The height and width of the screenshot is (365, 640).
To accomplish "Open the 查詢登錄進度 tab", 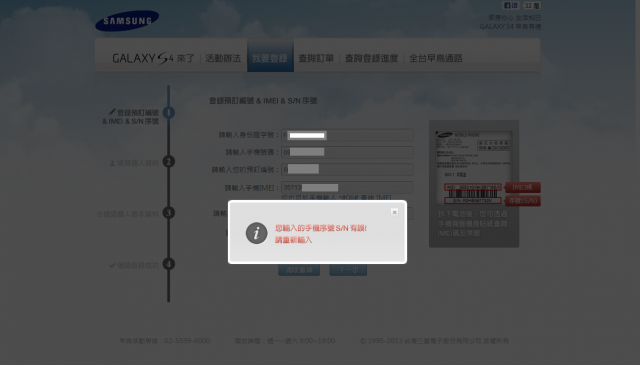I will [x=371, y=58].
